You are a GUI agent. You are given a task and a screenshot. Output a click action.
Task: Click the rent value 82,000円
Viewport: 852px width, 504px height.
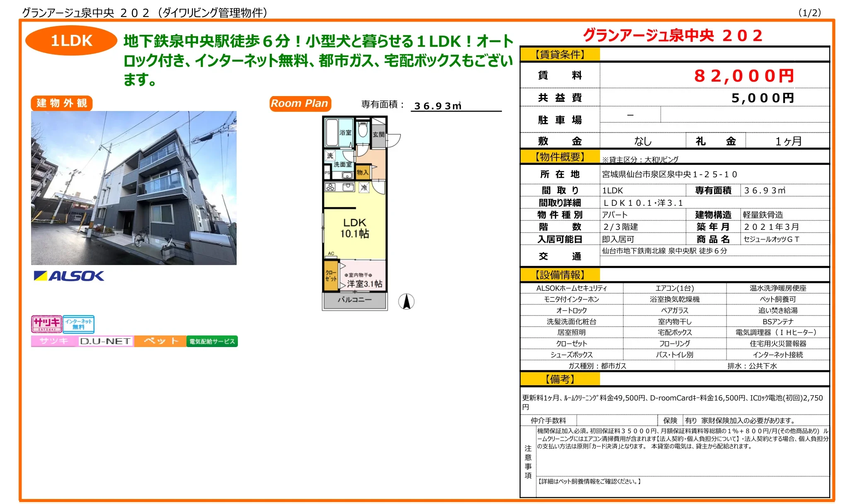click(744, 76)
